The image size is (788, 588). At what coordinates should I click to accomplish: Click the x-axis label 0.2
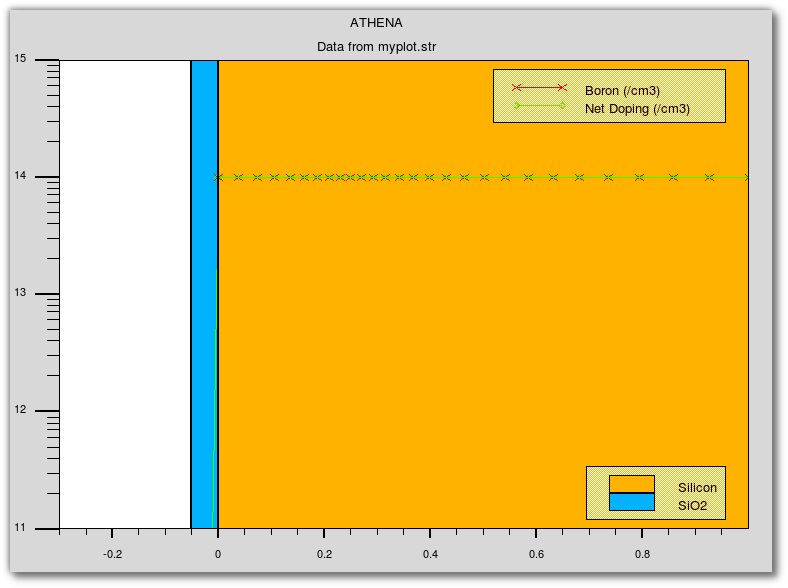point(324,554)
